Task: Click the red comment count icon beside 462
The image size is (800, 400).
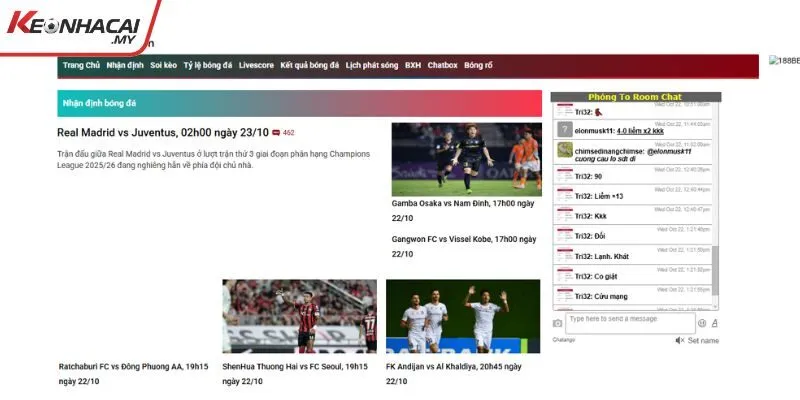Action: click(x=276, y=132)
